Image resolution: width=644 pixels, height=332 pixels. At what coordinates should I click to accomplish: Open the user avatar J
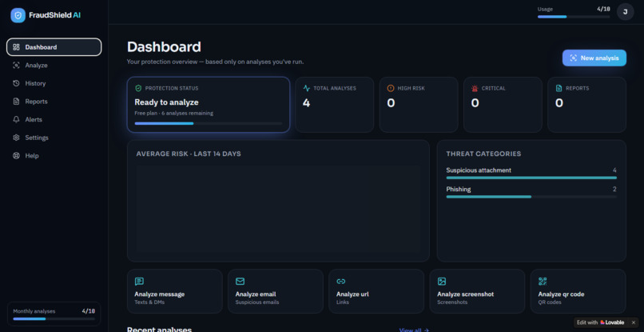coord(625,11)
